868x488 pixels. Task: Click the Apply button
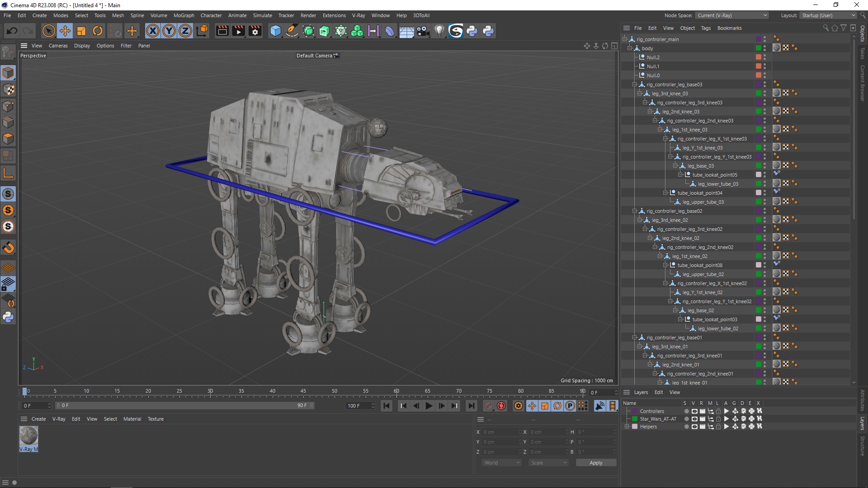click(x=596, y=463)
